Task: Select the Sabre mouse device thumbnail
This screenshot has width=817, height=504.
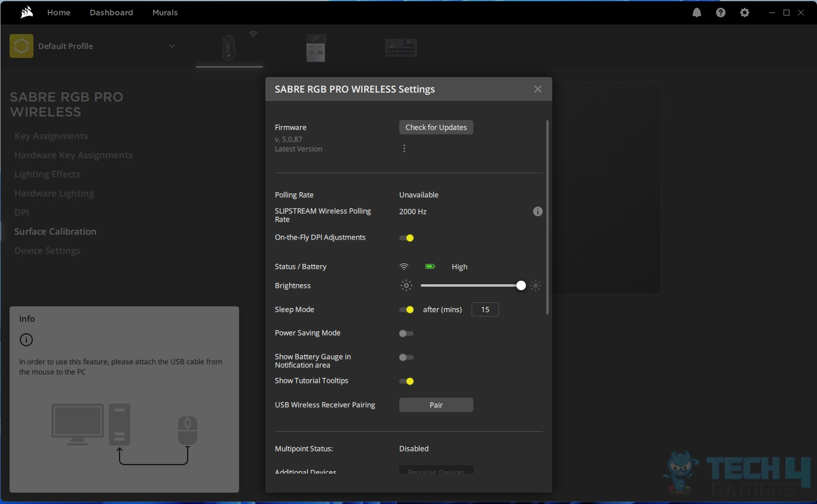Action: point(229,47)
